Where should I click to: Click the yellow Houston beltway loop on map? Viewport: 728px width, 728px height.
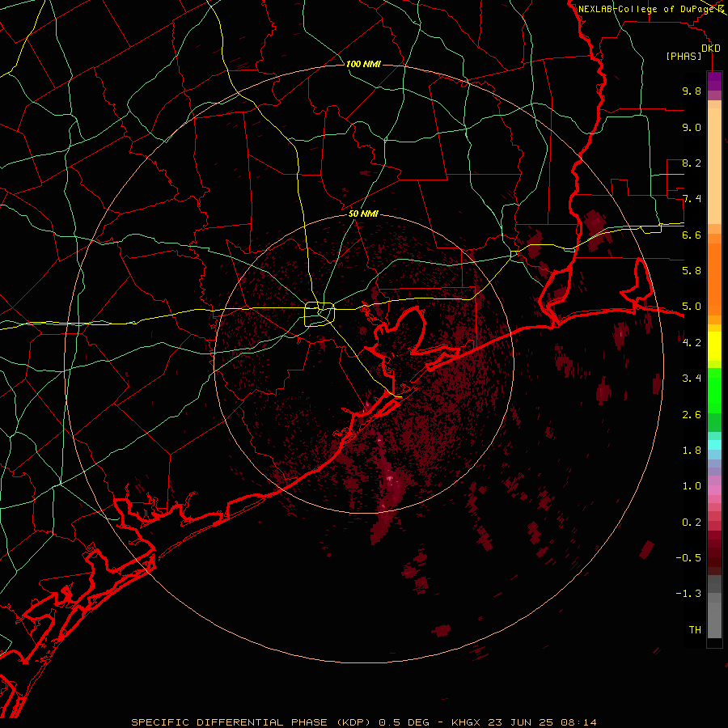pyautogui.click(x=320, y=315)
